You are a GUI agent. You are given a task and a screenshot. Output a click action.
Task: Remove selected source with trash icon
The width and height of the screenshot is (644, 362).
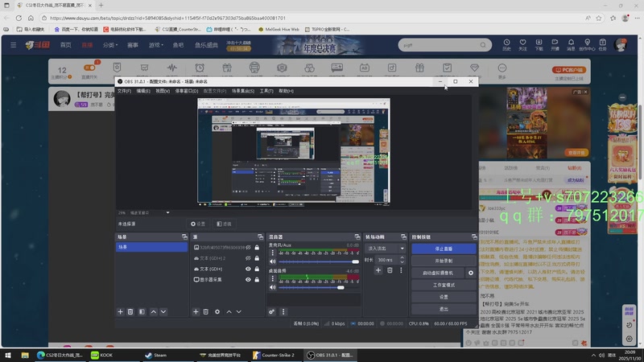206,312
